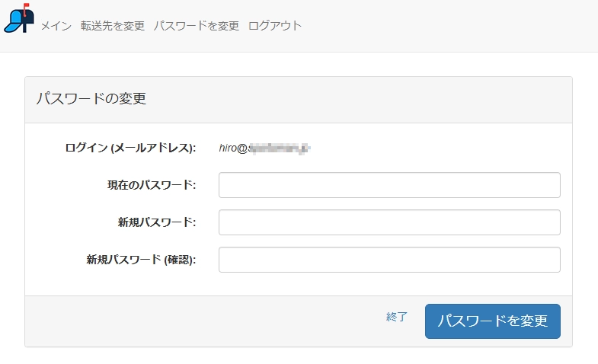
Task: Submit with blue パスワードを変更 button
Action: (493, 321)
